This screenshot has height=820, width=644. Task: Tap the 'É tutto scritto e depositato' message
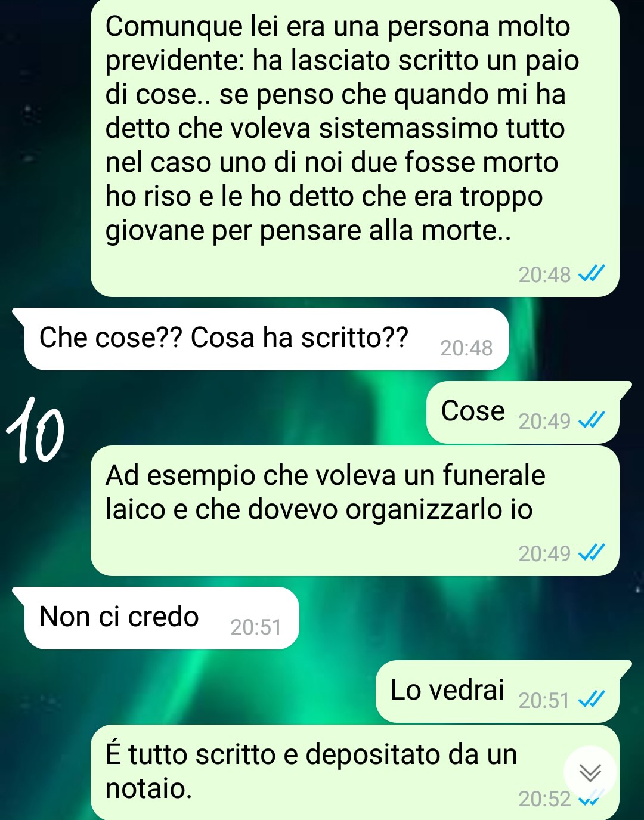click(355, 772)
